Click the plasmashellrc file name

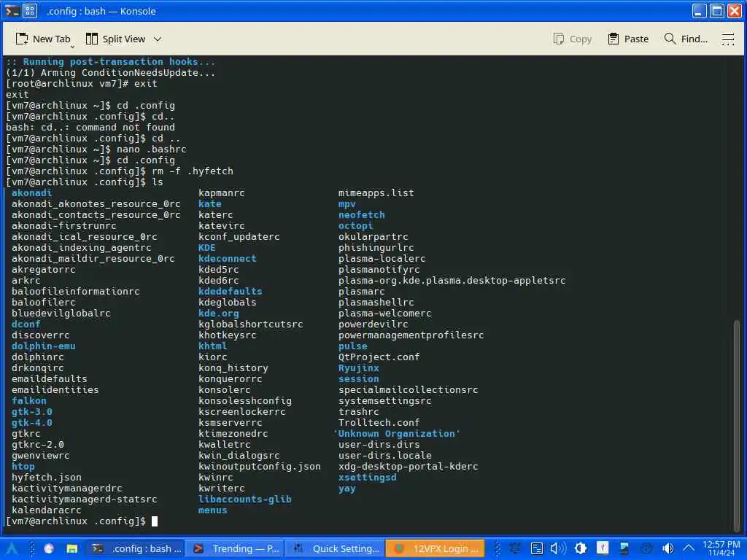[376, 303]
